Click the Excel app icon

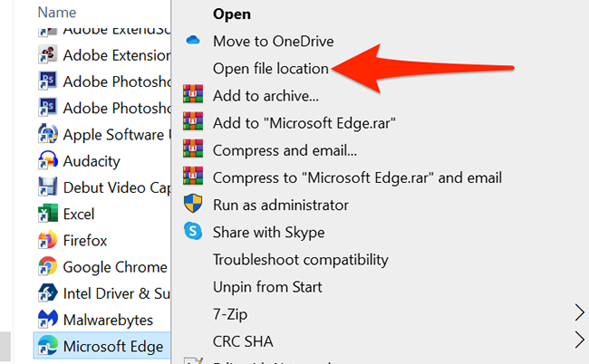click(48, 215)
